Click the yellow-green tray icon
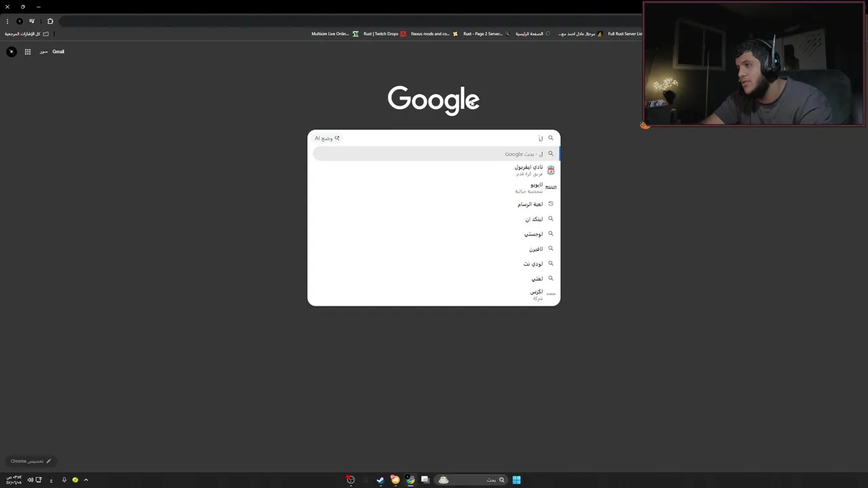Screen dimensions: 868x488 coord(75,480)
